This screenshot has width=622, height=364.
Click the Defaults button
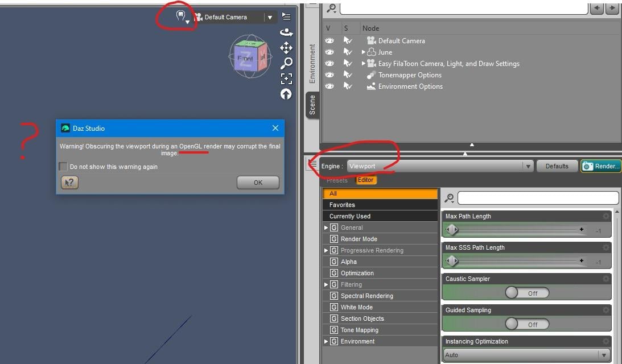pyautogui.click(x=557, y=166)
